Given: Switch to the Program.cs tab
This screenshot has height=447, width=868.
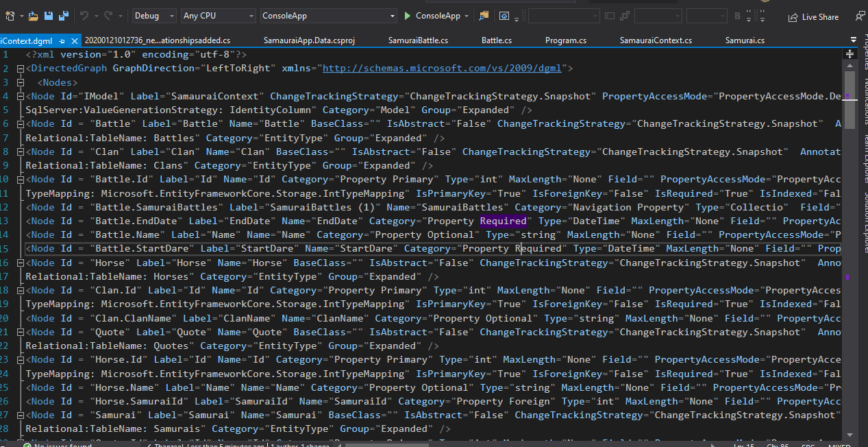Looking at the screenshot, I should pos(566,40).
